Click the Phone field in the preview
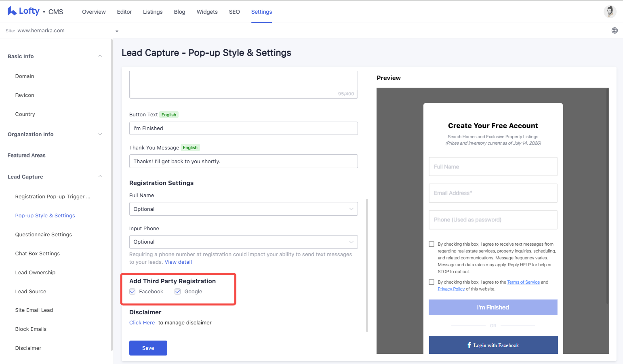Screen dimensions: 623x364 click(493, 220)
